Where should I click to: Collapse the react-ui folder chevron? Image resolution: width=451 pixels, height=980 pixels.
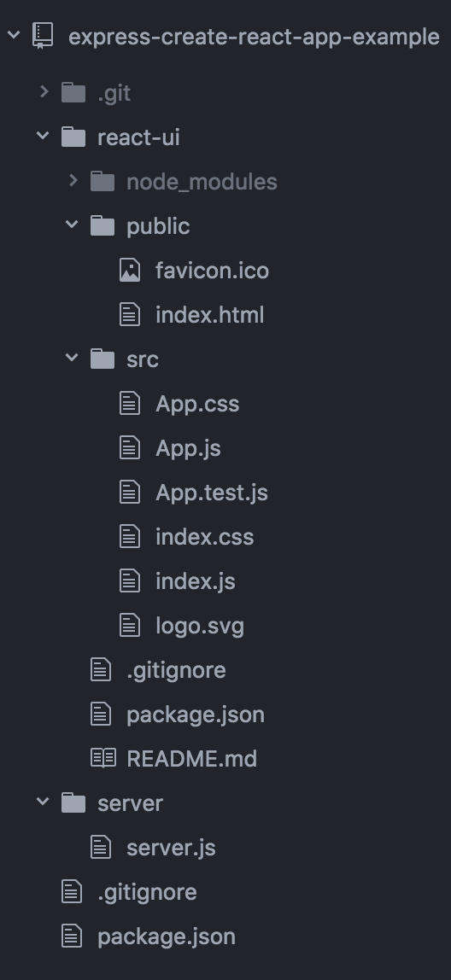pos(43,136)
